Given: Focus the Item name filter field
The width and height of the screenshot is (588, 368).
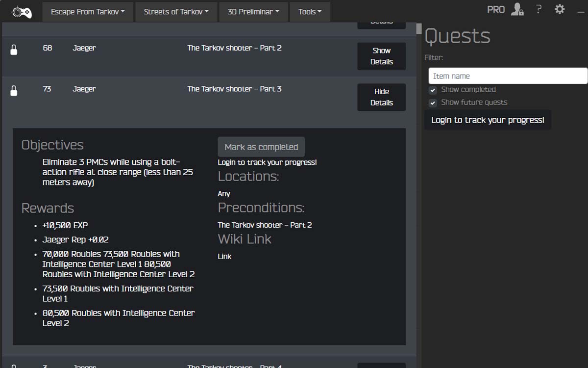Looking at the screenshot, I should point(508,76).
